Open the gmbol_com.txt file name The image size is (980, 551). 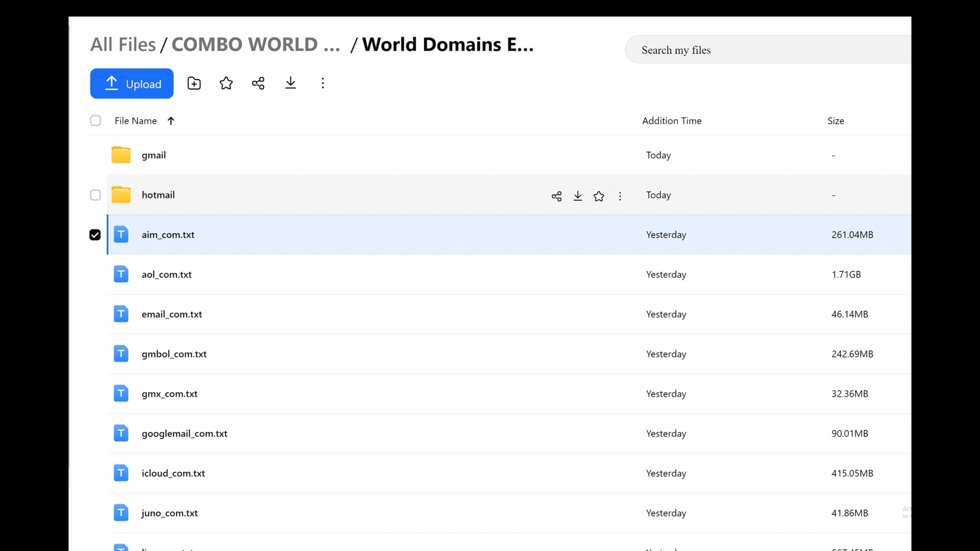[x=174, y=354]
